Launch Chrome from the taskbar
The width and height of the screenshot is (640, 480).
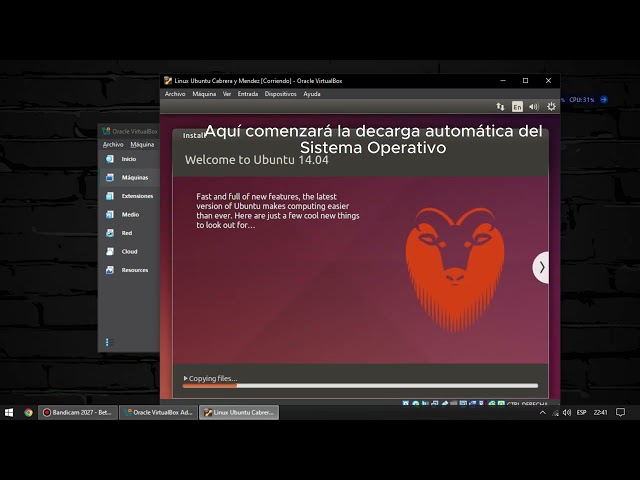click(28, 413)
